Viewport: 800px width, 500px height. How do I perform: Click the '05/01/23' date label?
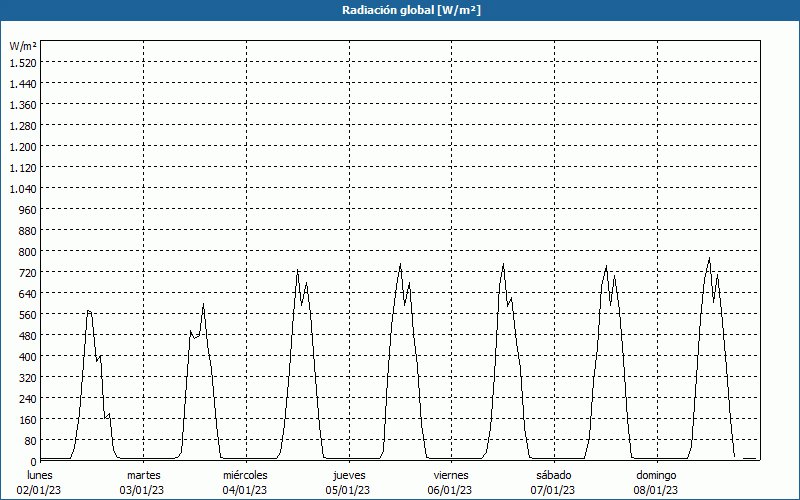(348, 490)
